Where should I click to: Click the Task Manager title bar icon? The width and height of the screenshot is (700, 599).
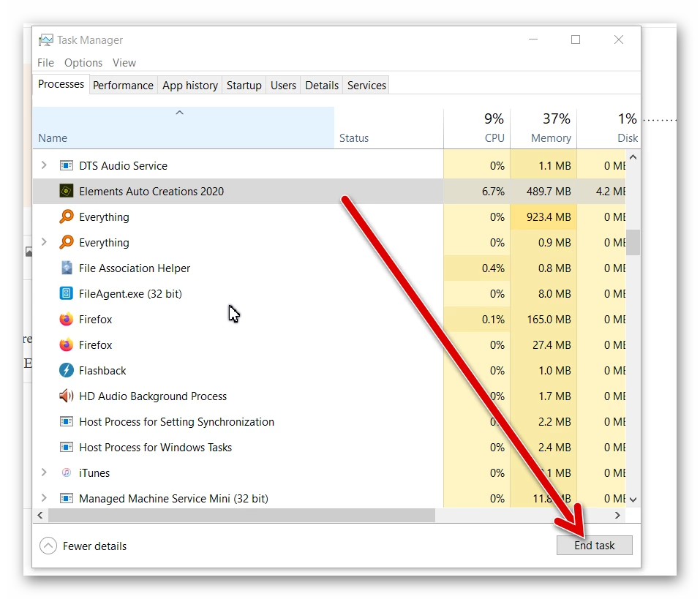point(45,40)
